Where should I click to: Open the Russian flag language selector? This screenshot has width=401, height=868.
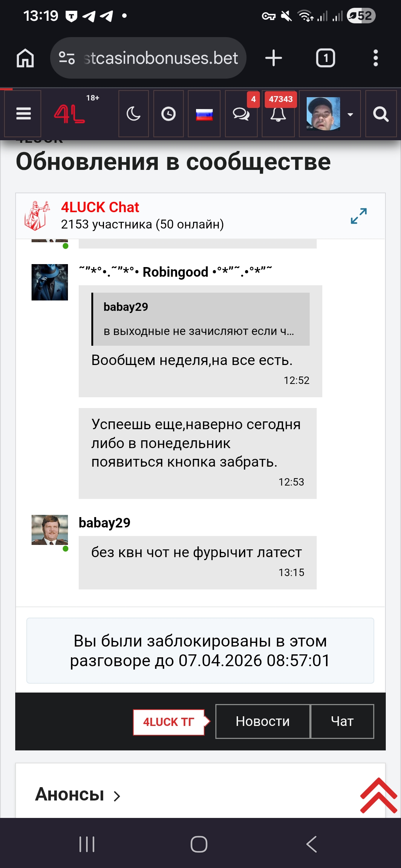click(x=204, y=114)
